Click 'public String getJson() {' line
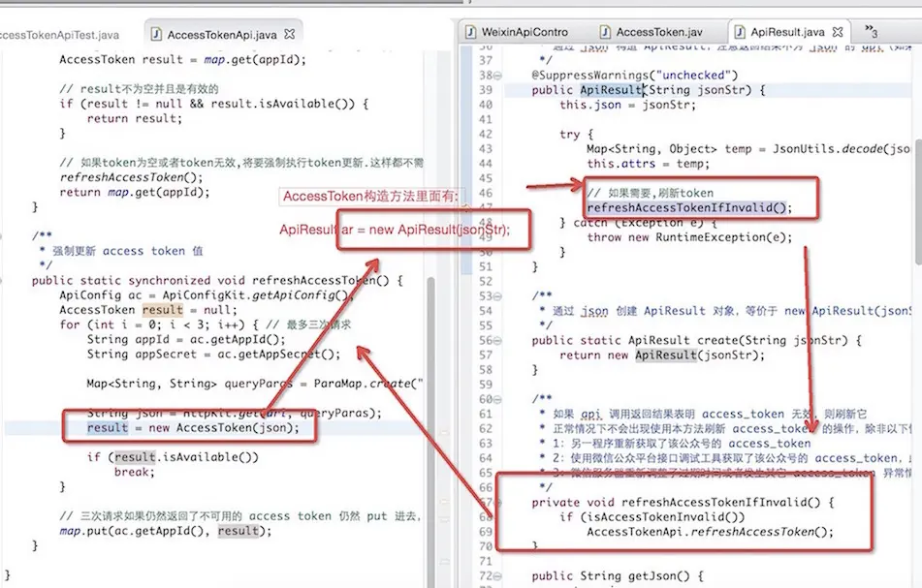This screenshot has height=588, width=922. click(x=618, y=575)
